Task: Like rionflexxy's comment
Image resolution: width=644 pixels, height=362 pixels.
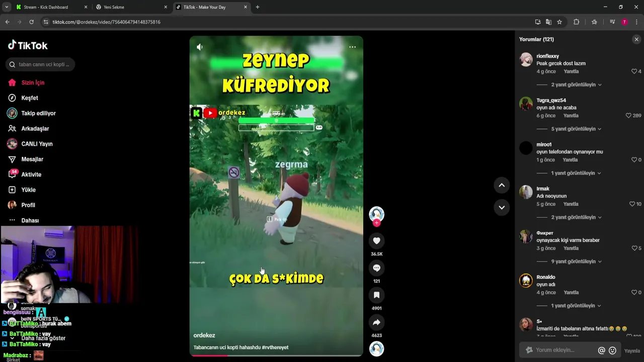Action: (634, 71)
